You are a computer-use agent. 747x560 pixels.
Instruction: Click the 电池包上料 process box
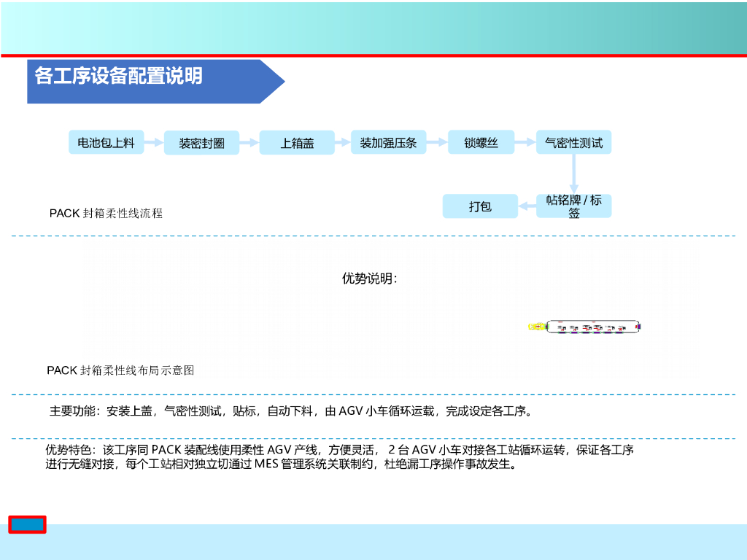[x=106, y=142]
